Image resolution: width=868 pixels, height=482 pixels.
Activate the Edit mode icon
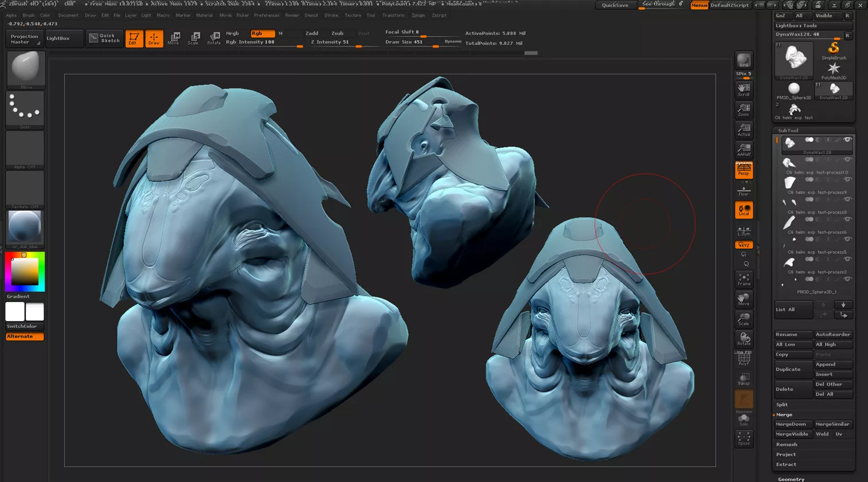134,38
